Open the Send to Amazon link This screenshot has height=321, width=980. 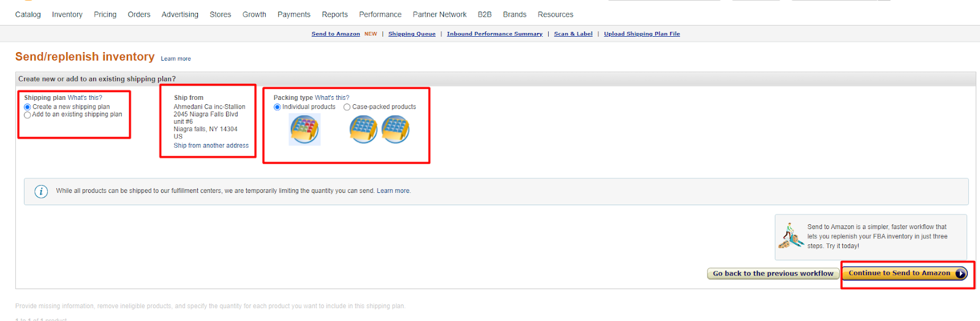(x=336, y=34)
